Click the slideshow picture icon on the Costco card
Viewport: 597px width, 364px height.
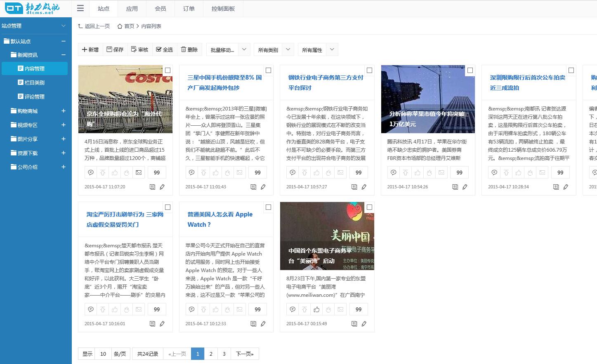coord(139,172)
